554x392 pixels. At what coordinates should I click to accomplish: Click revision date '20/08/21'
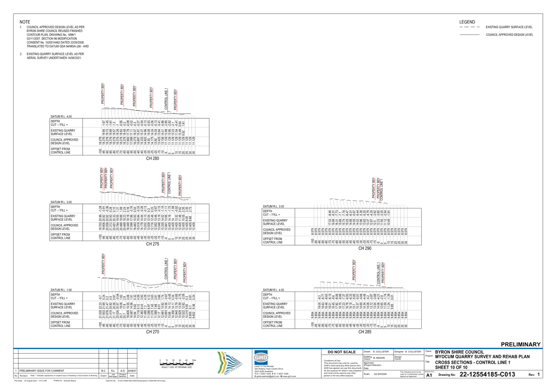[132, 371]
